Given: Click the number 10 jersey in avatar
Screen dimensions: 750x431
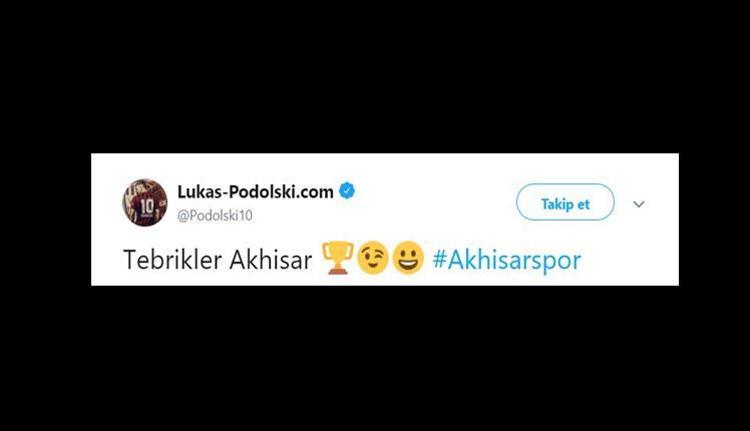Looking at the screenshot, I should pyautogui.click(x=147, y=206).
